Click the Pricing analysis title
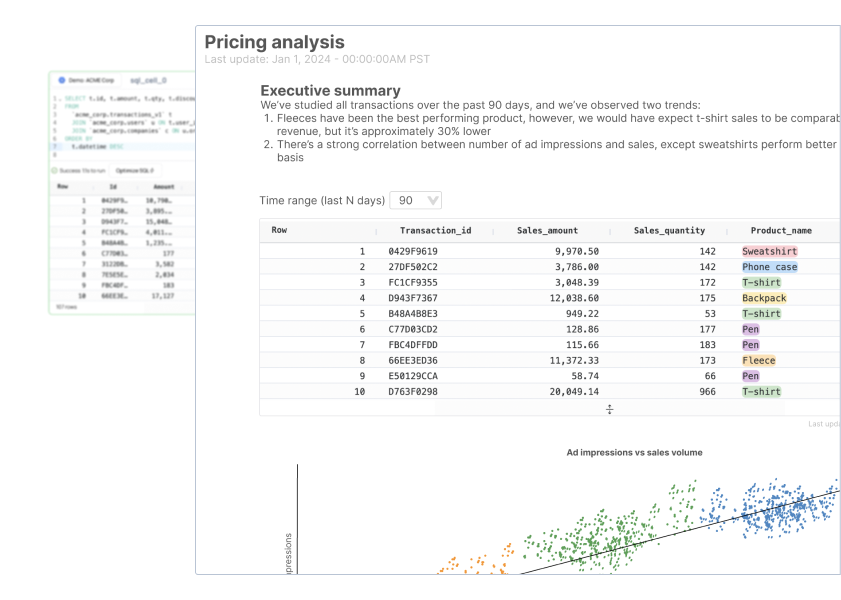841x600 pixels. coord(274,42)
